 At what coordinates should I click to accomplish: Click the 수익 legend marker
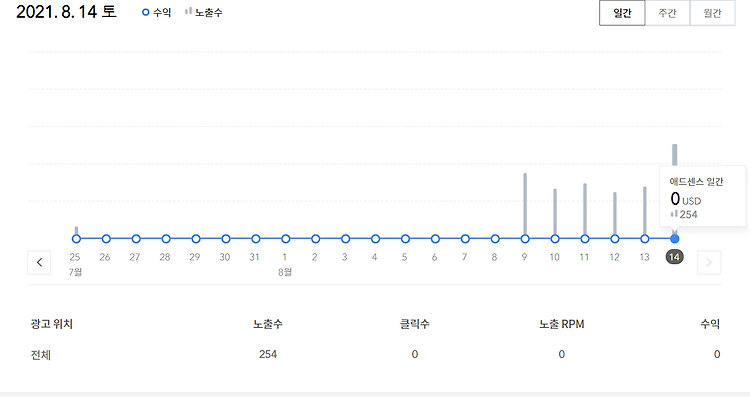[145, 12]
